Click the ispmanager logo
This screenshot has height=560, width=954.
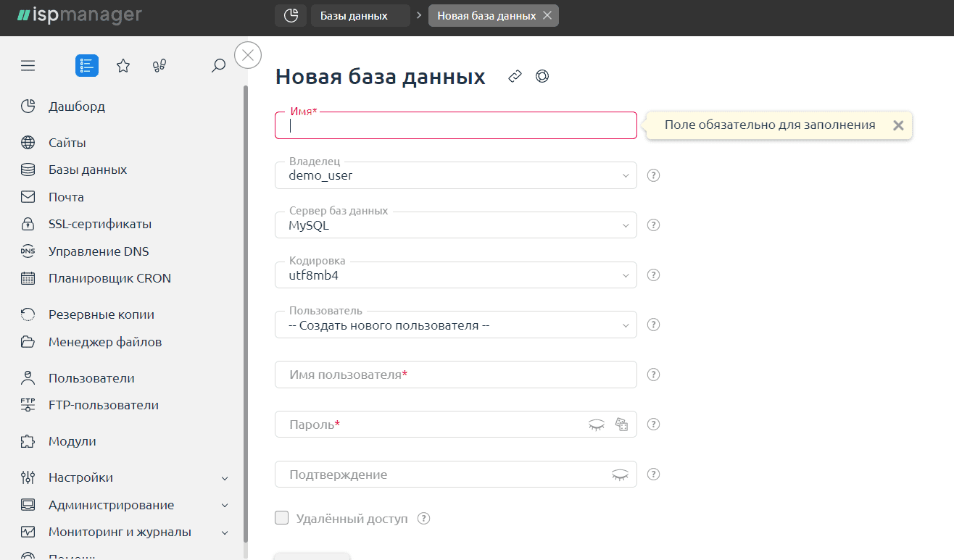(80, 14)
